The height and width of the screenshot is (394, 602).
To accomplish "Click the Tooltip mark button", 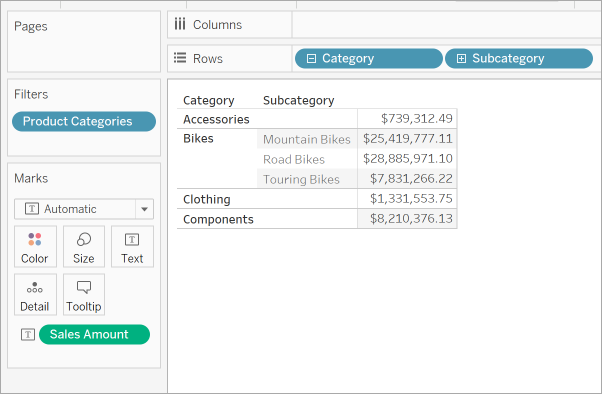I will click(x=84, y=295).
